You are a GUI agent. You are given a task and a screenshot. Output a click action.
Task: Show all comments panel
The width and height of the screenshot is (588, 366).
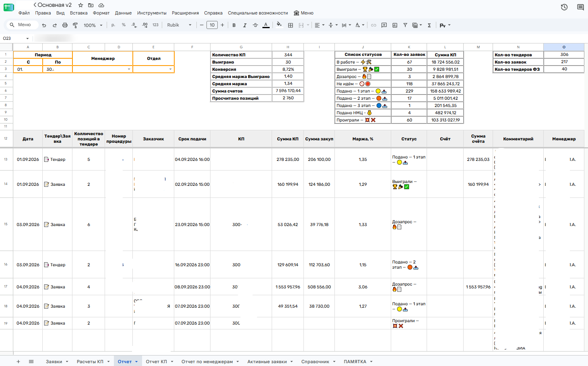[580, 7]
